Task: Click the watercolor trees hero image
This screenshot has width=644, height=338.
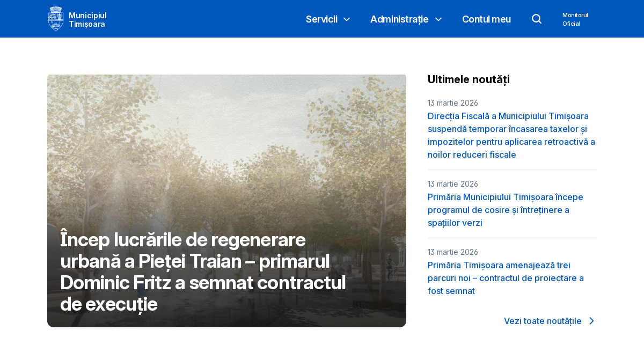Action: coord(225,150)
